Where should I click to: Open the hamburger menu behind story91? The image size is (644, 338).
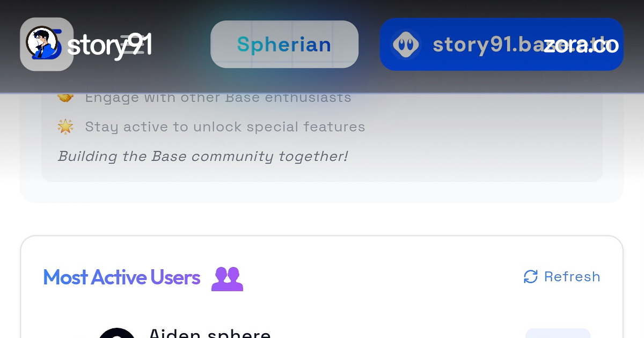tap(133, 45)
